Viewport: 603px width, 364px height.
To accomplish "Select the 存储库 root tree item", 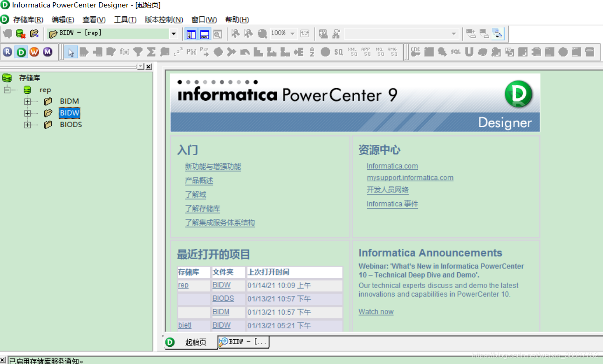I will tap(29, 78).
